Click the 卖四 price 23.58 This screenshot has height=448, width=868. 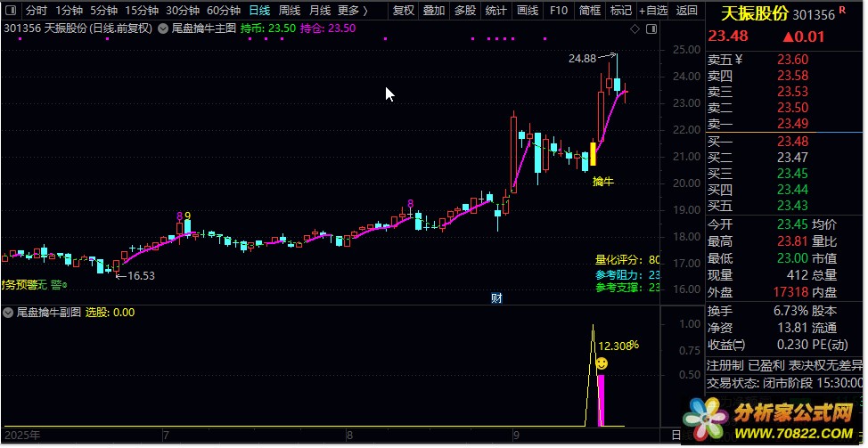(793, 75)
